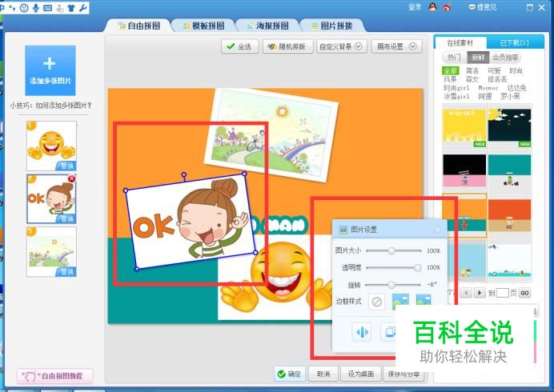Screen dimensions: 554x392
Task: Select the 会员独享 filter toggle
Action: pos(505,58)
